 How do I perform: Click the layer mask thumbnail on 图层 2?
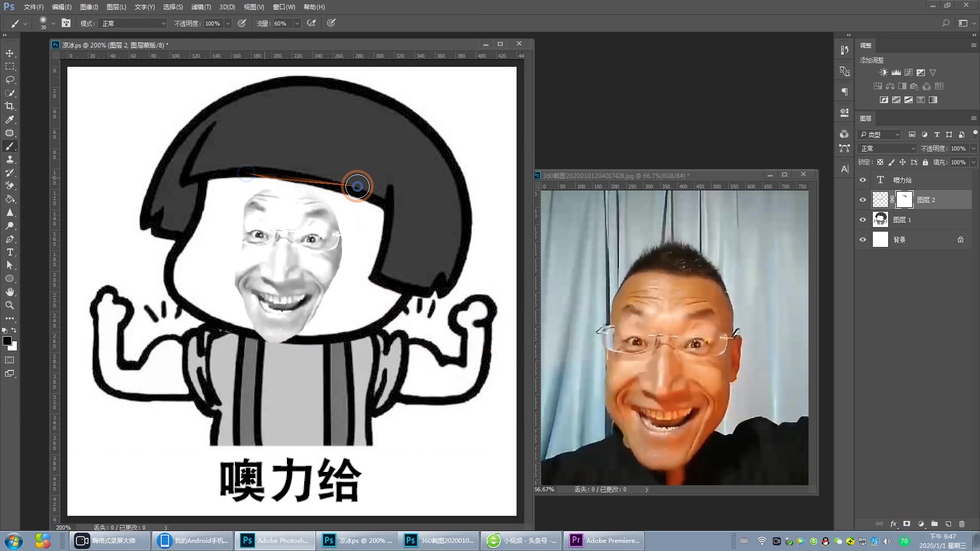click(904, 199)
